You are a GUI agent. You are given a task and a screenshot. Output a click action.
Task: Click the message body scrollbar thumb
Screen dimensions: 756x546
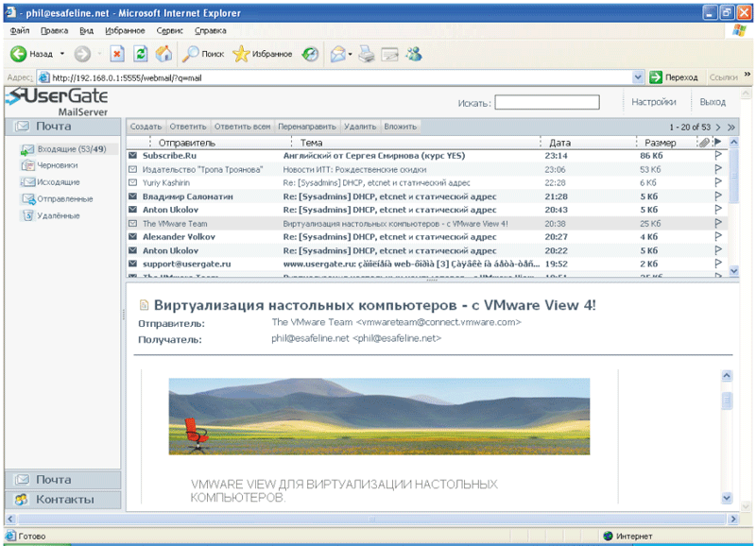(x=727, y=401)
